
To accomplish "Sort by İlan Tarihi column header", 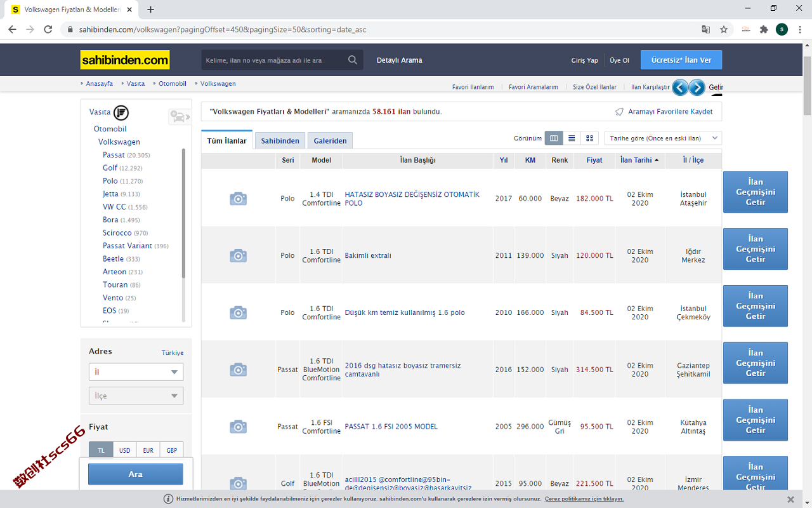I will (639, 160).
